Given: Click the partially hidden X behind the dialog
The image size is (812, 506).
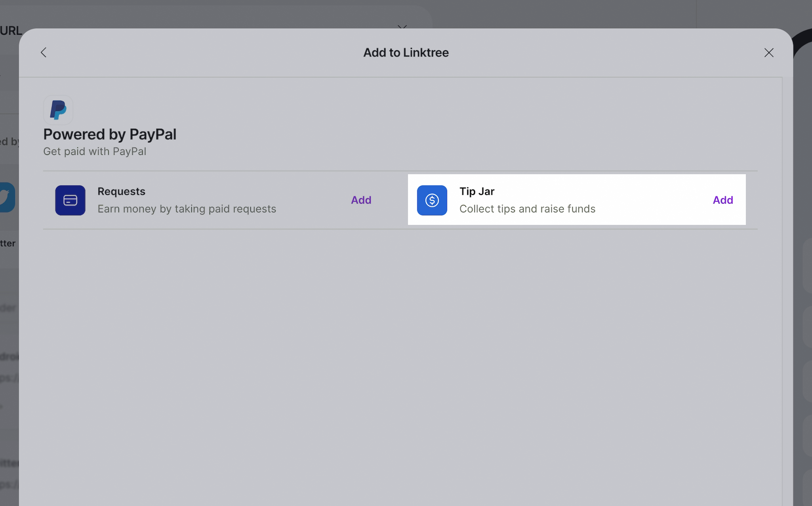Looking at the screenshot, I should coord(402,27).
